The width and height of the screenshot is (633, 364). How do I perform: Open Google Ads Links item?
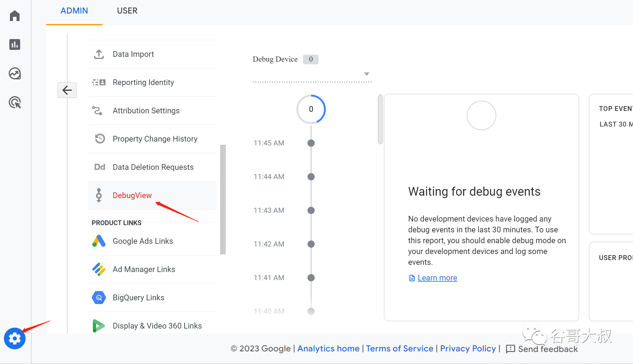pyautogui.click(x=143, y=241)
